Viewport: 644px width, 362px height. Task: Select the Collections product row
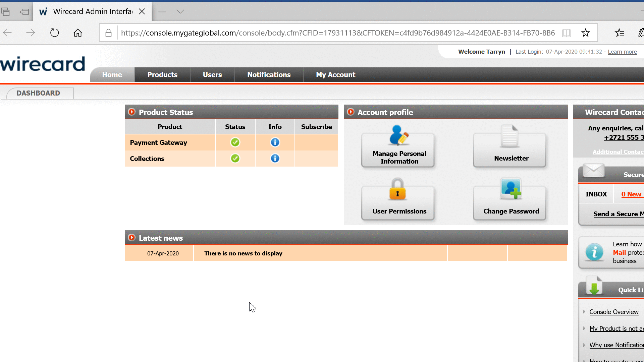[x=231, y=158]
